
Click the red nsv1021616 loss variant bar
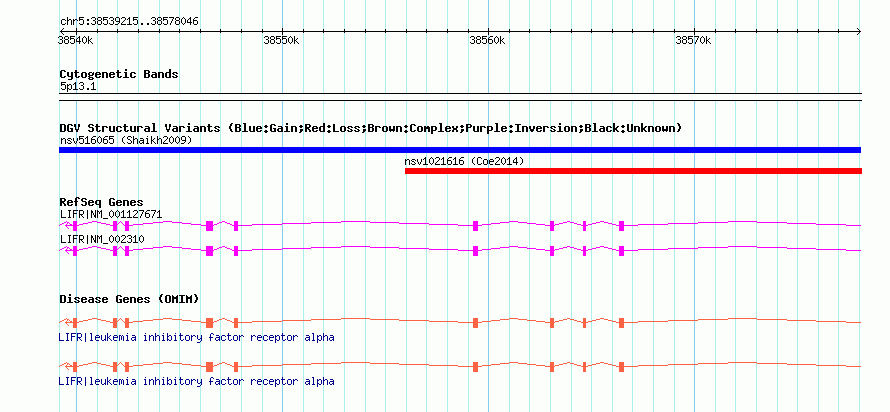click(x=633, y=171)
